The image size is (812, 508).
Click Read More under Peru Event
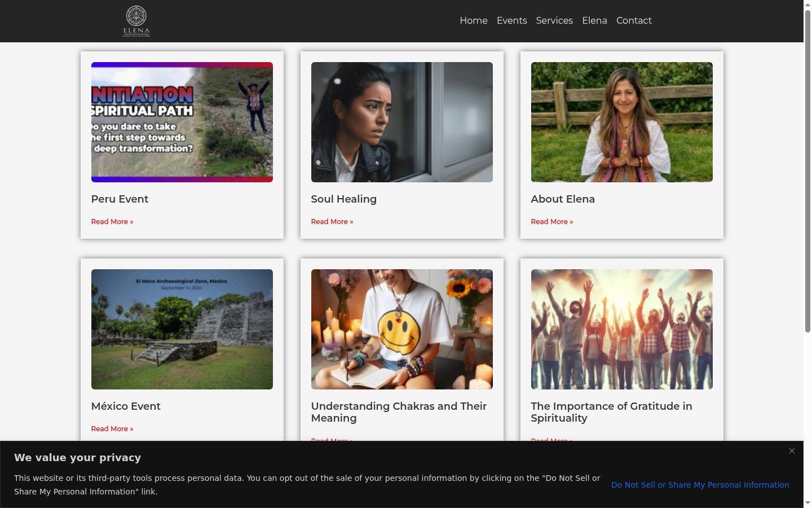tap(112, 222)
